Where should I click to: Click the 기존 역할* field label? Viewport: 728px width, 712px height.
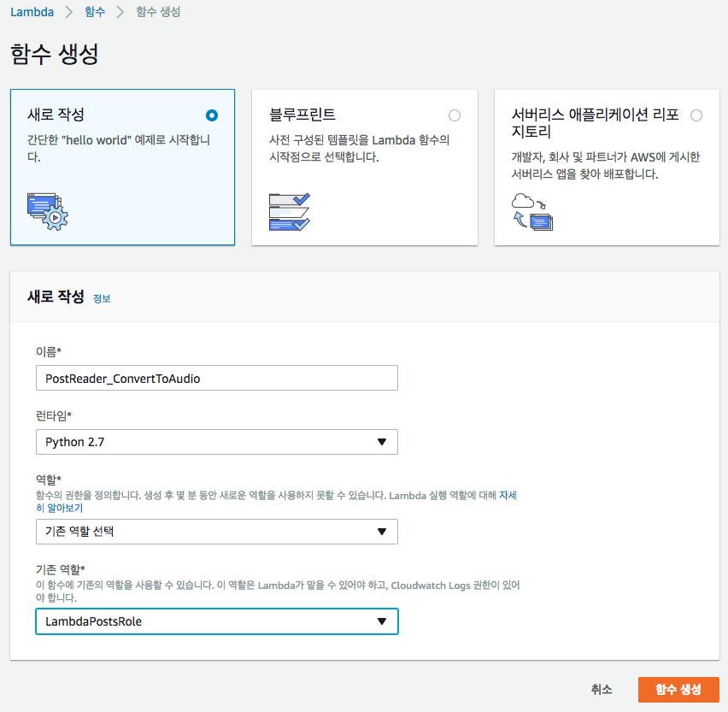(61, 569)
